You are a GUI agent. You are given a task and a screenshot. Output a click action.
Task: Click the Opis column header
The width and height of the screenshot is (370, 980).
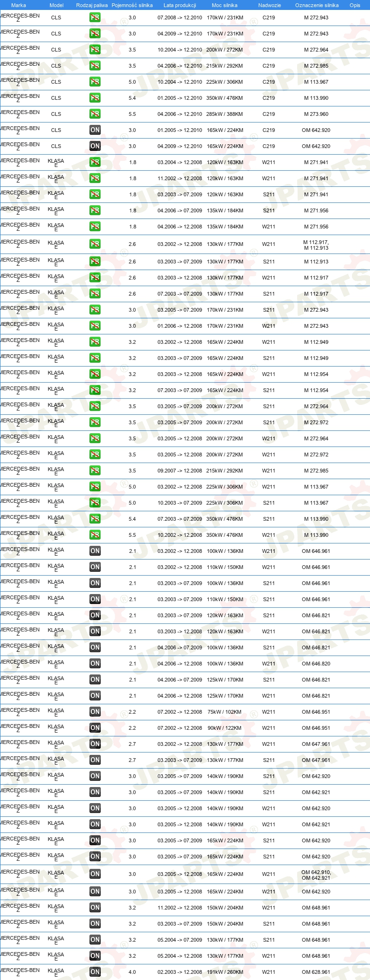coord(355,5)
